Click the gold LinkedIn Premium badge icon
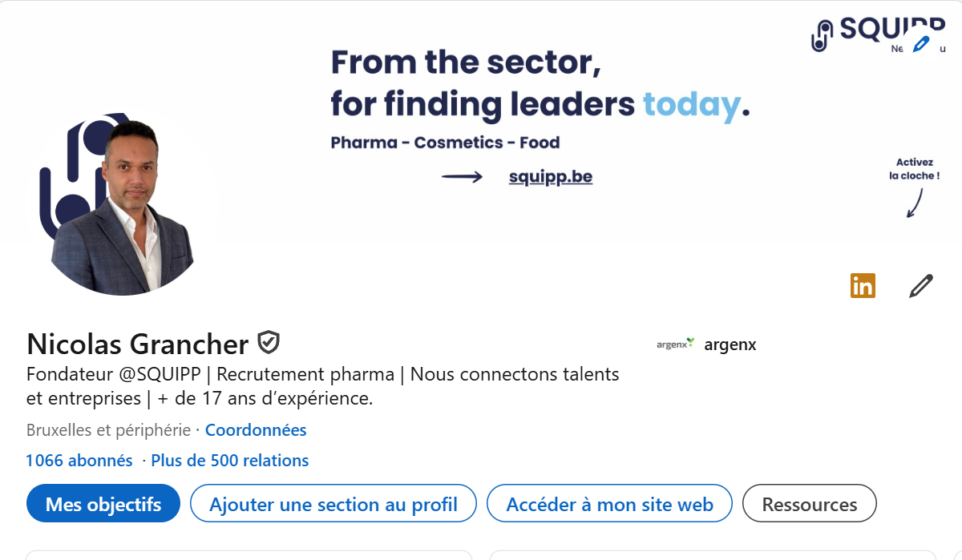Screen dimensions: 962x560 pos(863,285)
